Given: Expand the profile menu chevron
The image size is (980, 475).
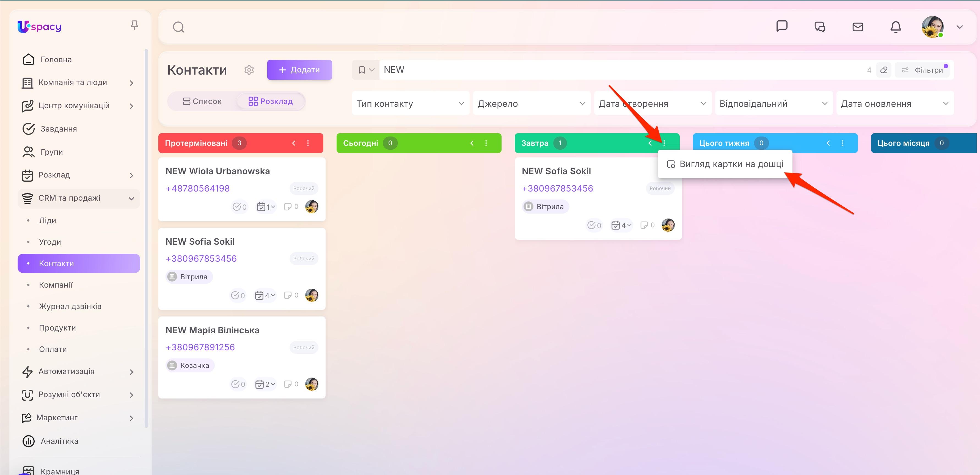Looking at the screenshot, I should pyautogui.click(x=959, y=27).
